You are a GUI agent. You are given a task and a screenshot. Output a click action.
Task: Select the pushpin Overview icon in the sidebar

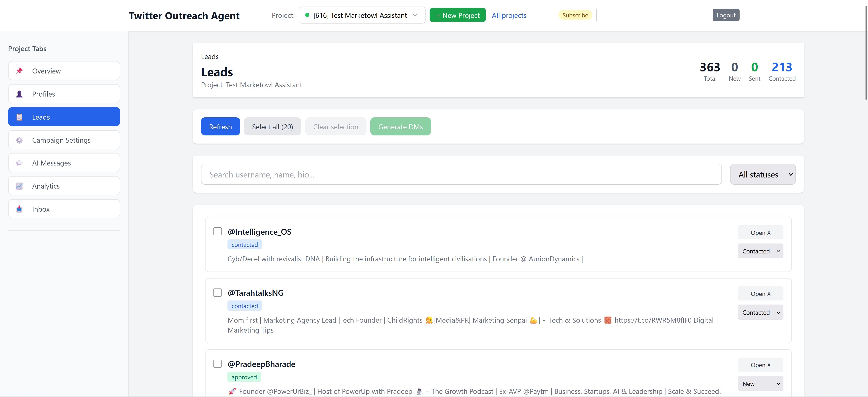(19, 71)
